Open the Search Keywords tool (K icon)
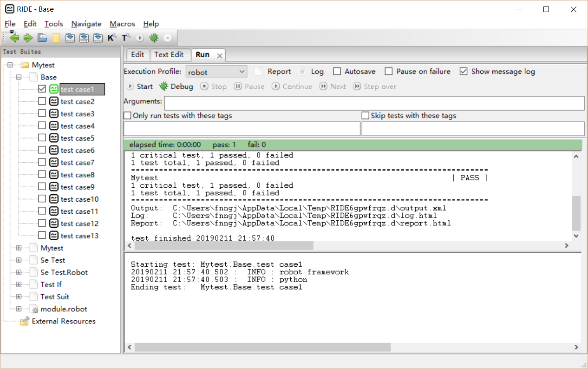Screen dimensions: 588x369 coord(111,38)
